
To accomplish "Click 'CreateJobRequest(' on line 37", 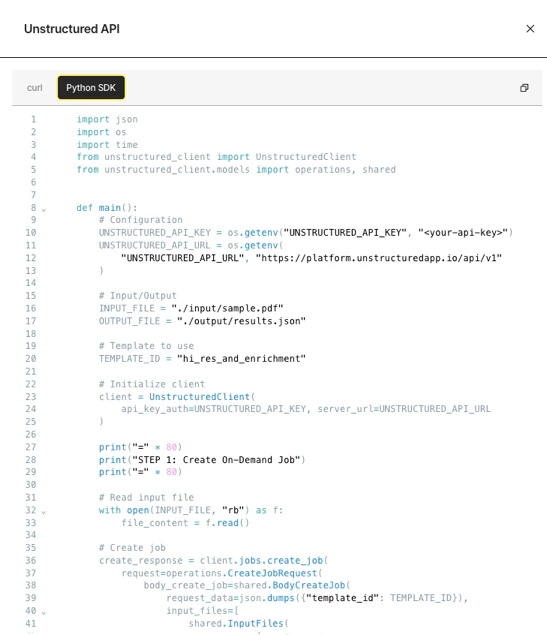I will coord(275,573).
